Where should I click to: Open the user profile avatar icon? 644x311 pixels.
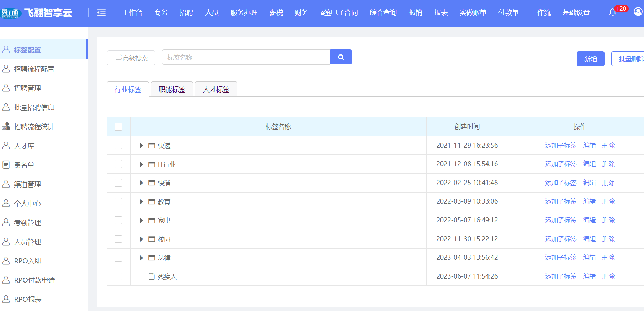click(x=638, y=12)
